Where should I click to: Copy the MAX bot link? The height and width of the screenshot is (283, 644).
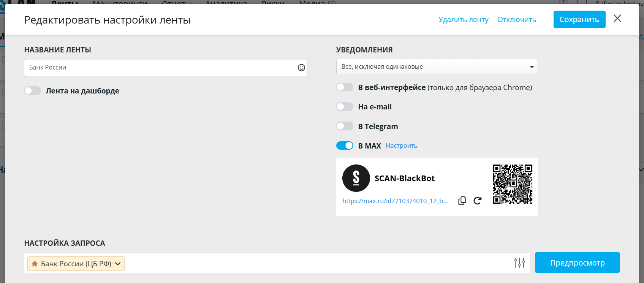[x=462, y=201]
